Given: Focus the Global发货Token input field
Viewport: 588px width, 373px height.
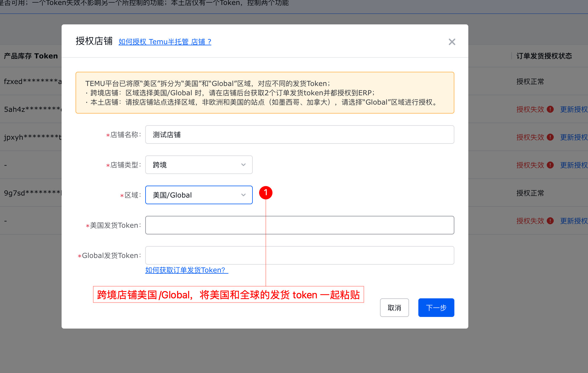Looking at the screenshot, I should (300, 255).
